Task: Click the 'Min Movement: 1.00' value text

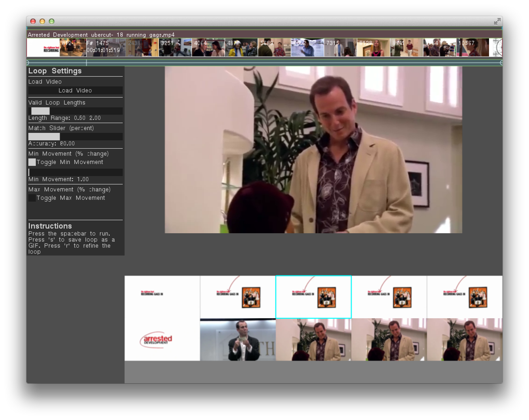Action: 58,179
